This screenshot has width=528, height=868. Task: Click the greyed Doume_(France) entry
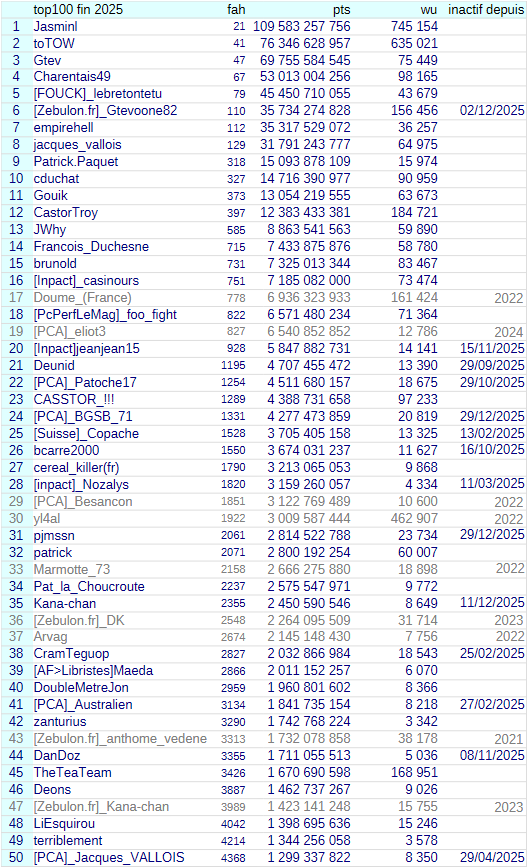click(82, 298)
